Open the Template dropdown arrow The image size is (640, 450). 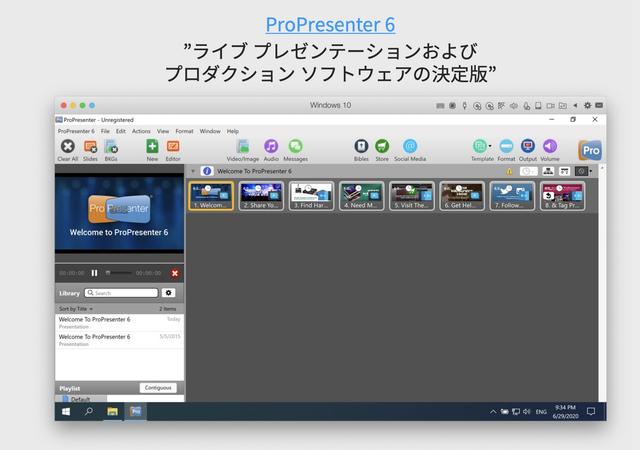coord(490,146)
